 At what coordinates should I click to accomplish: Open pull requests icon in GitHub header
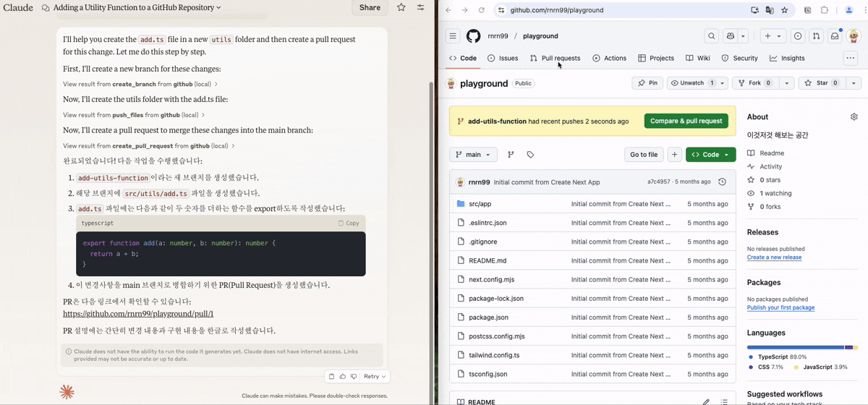(x=816, y=35)
